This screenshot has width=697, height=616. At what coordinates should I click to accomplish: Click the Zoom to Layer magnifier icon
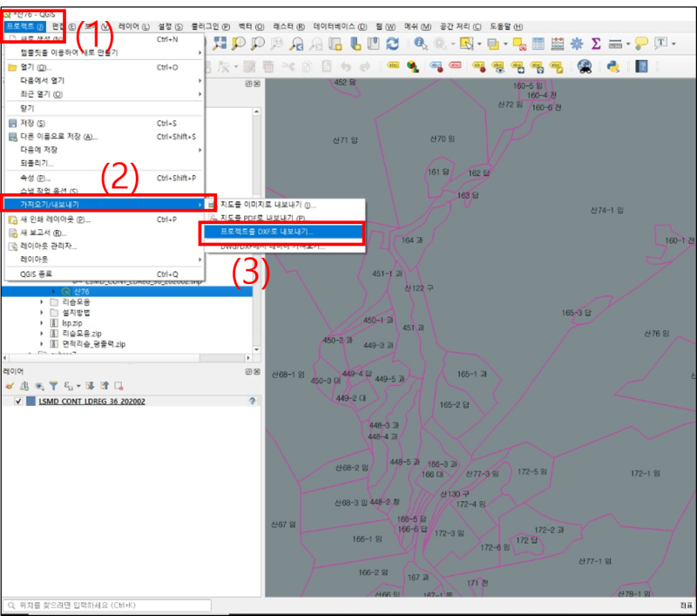(x=258, y=43)
